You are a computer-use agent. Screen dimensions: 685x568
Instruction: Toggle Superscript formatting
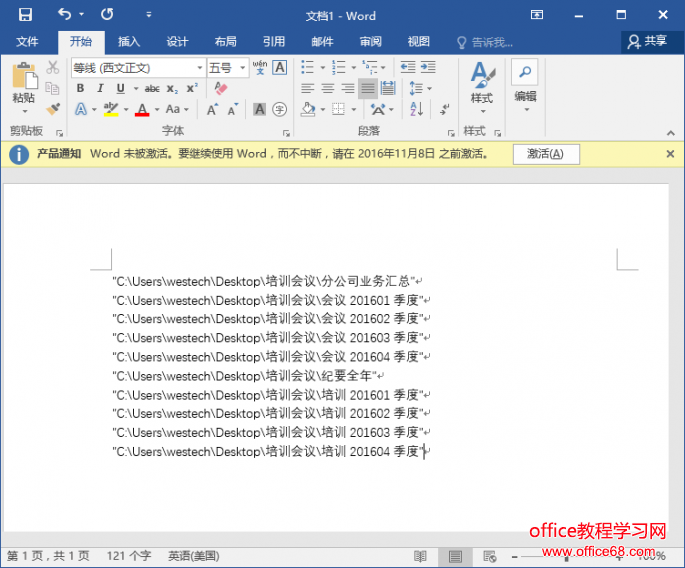pos(192,88)
